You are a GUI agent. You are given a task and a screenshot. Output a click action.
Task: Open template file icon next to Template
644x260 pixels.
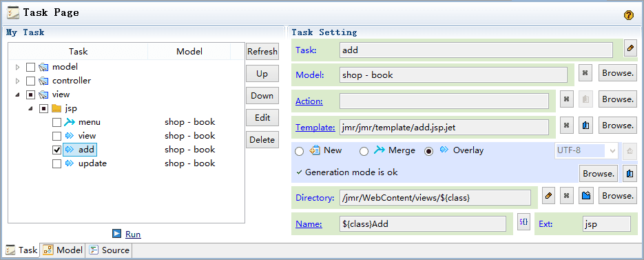(x=585, y=126)
